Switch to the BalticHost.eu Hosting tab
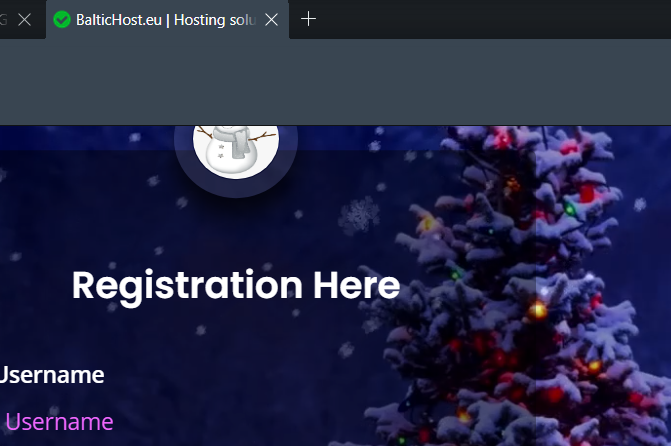Viewport: 671px width, 446px height. 167,20
